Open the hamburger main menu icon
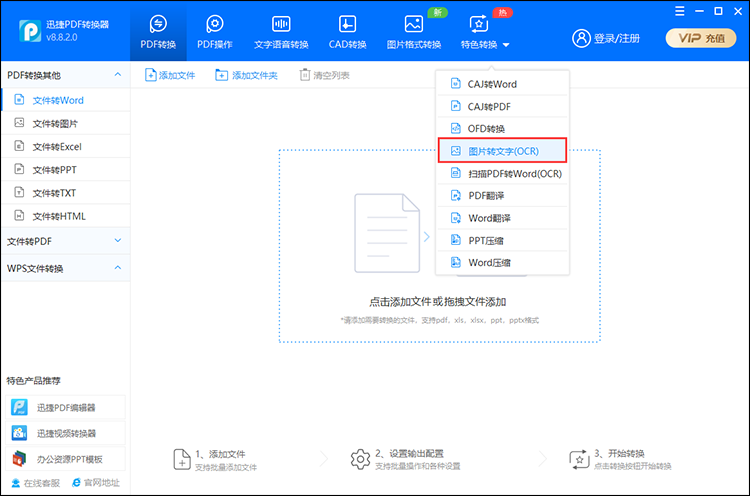 [680, 11]
